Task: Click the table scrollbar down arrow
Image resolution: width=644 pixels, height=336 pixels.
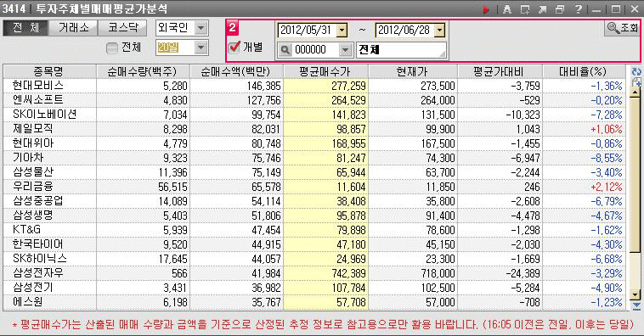Action: point(636,294)
